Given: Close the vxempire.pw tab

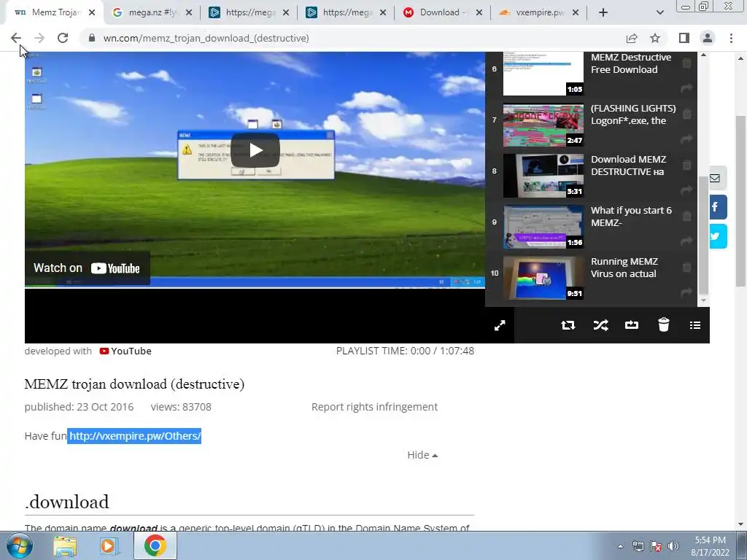Looking at the screenshot, I should pyautogui.click(x=576, y=12).
